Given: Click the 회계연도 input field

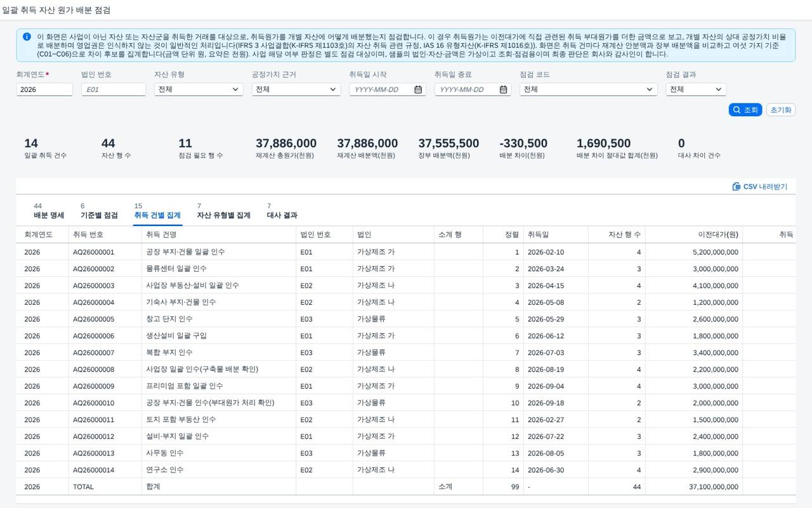Looking at the screenshot, I should coord(44,90).
